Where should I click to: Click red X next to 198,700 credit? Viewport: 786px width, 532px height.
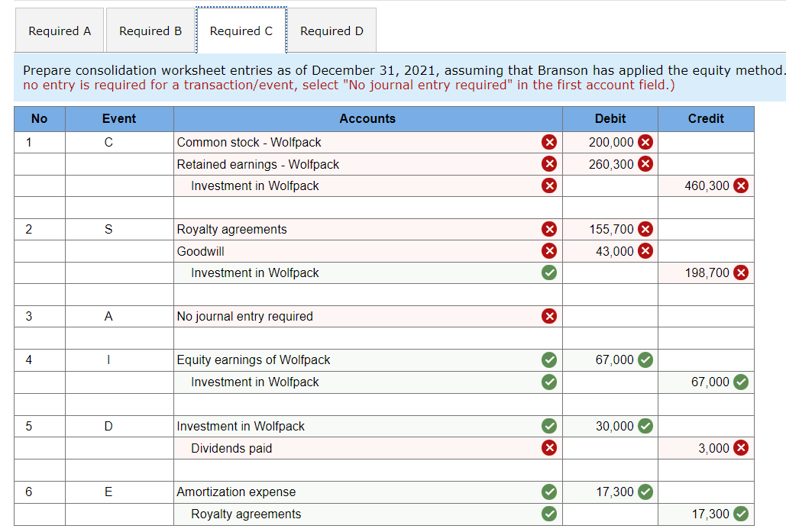(x=741, y=272)
